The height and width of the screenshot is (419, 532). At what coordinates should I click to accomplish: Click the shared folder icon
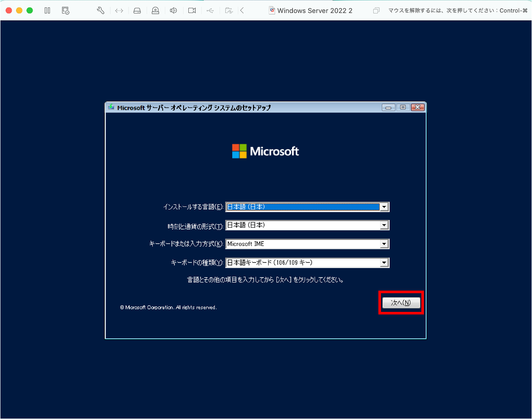(x=229, y=10)
